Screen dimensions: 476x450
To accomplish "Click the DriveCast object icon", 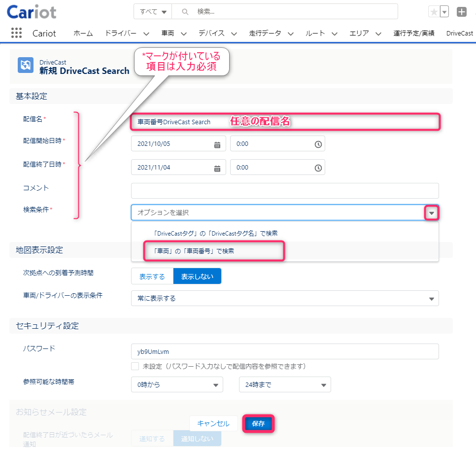I will (x=26, y=65).
